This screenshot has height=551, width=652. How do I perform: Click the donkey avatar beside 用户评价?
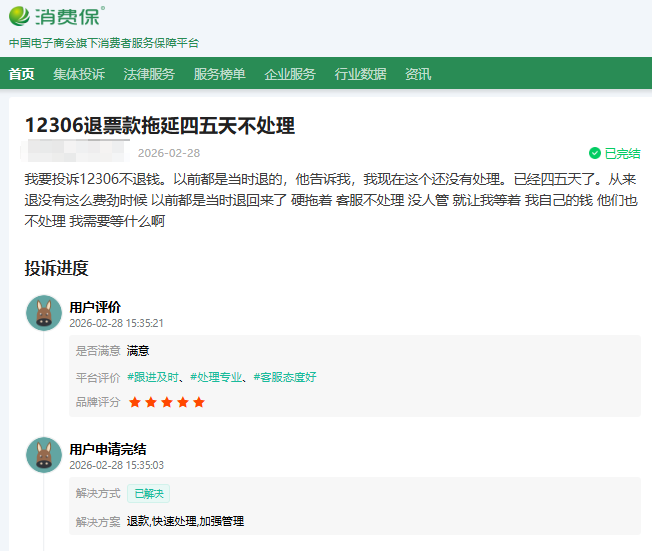[x=44, y=314]
